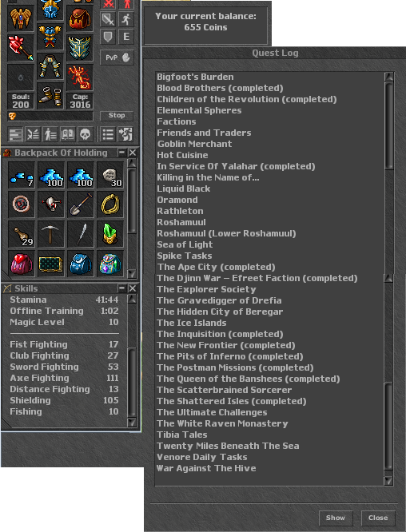406x532 pixels.
Task: Toggle the Expert mode E button
Action: (126, 37)
